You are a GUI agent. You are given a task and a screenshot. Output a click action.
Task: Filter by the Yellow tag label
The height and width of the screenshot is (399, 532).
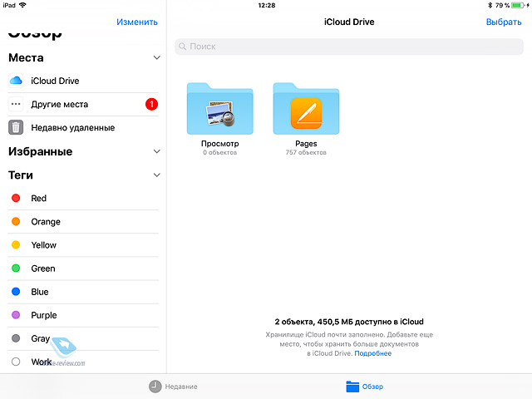(44, 245)
